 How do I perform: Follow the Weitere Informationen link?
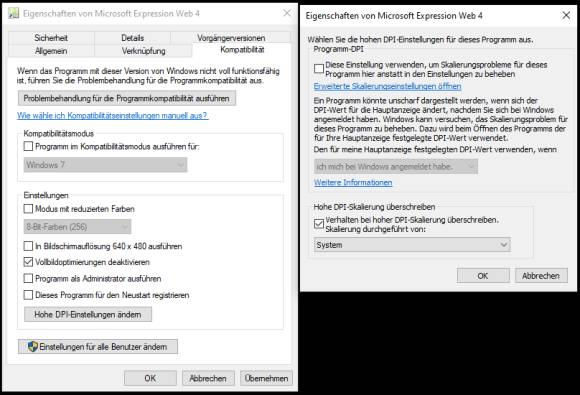pyautogui.click(x=353, y=182)
